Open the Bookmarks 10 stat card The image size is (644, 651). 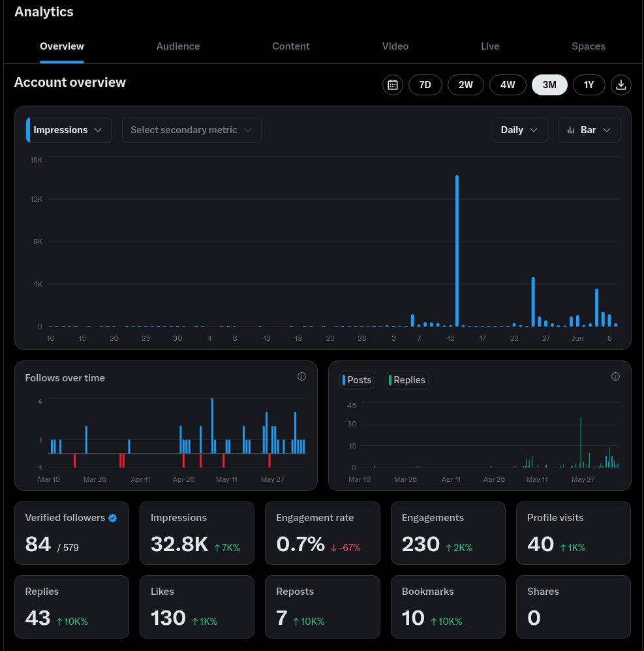click(x=448, y=607)
